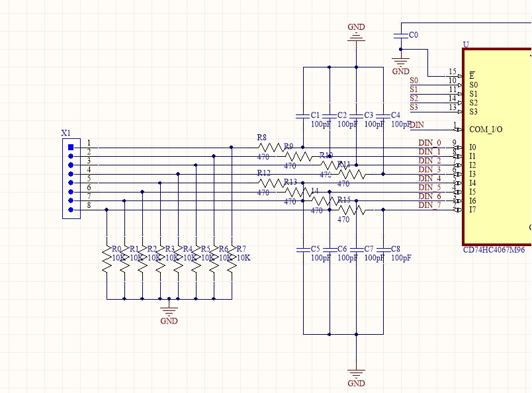This screenshot has height=393, width=532.
Task: Click the I3 pin name inside the chip
Action: (472, 174)
